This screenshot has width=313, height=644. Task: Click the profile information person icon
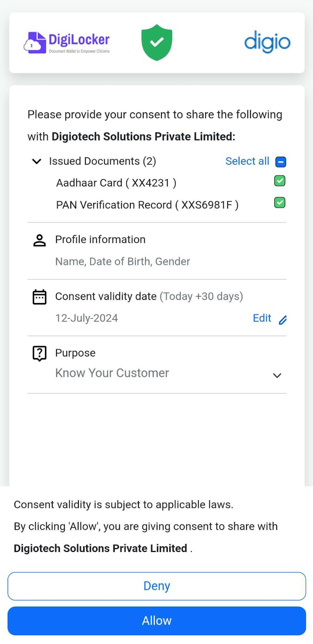pyautogui.click(x=39, y=240)
